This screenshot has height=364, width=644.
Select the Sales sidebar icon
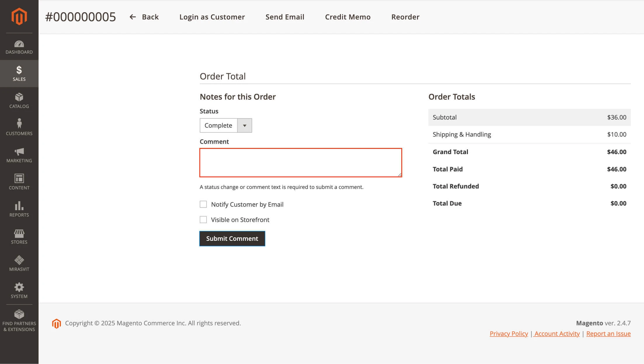click(19, 73)
